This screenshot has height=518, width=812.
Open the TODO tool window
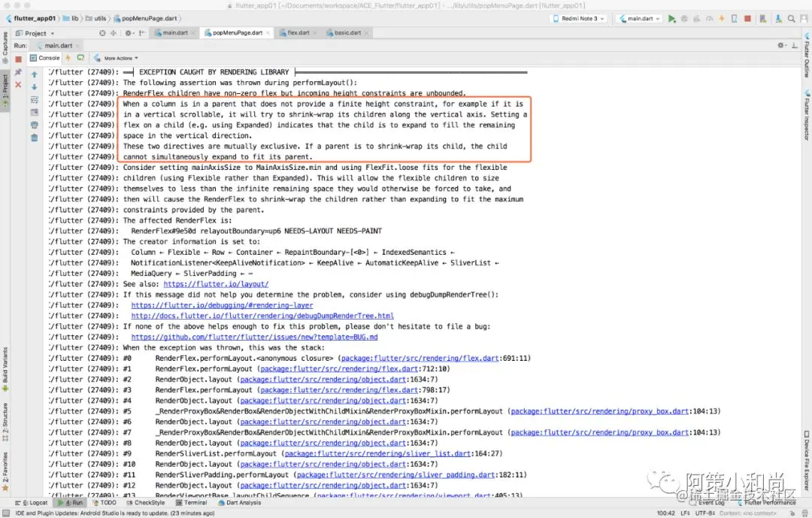104,502
